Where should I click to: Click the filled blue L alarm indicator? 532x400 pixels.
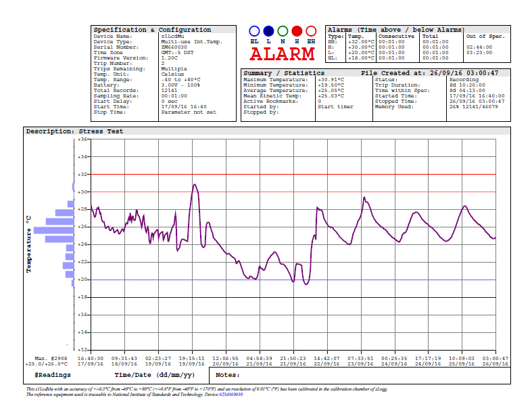pyautogui.click(x=268, y=31)
